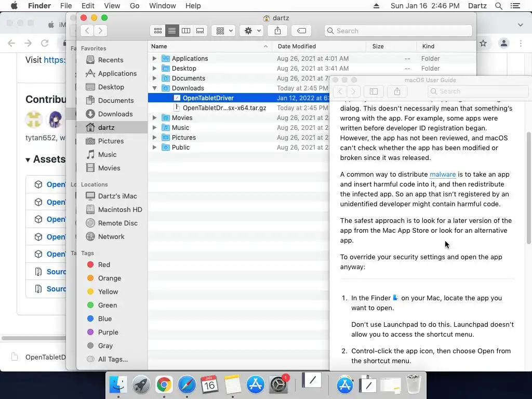Open System Preferences from the Dock
The image size is (532, 399).
click(278, 385)
